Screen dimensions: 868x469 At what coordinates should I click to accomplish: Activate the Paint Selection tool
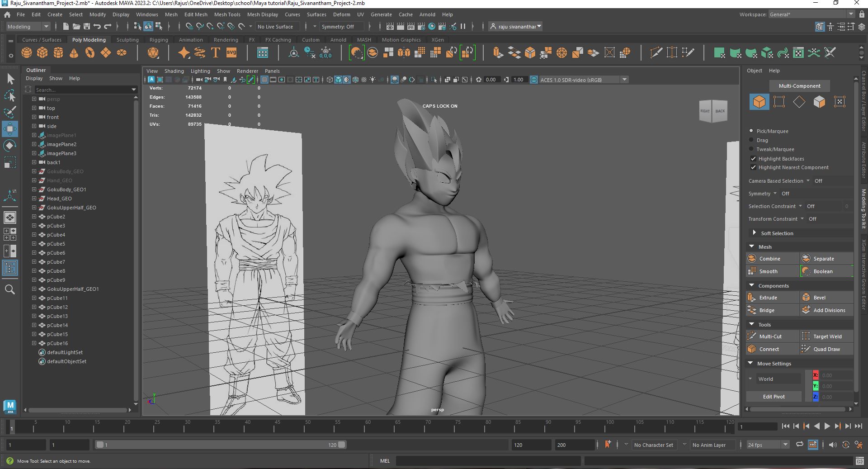coord(10,112)
